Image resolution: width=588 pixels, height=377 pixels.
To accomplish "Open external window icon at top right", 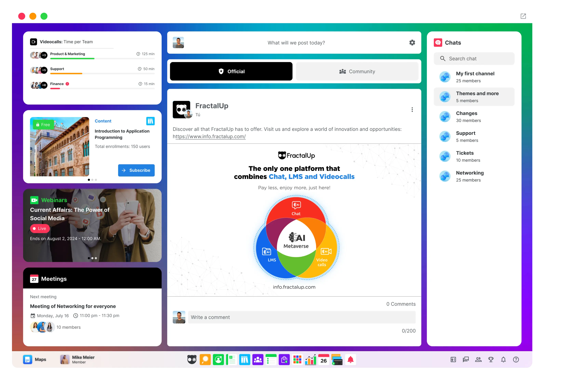I will tap(523, 16).
